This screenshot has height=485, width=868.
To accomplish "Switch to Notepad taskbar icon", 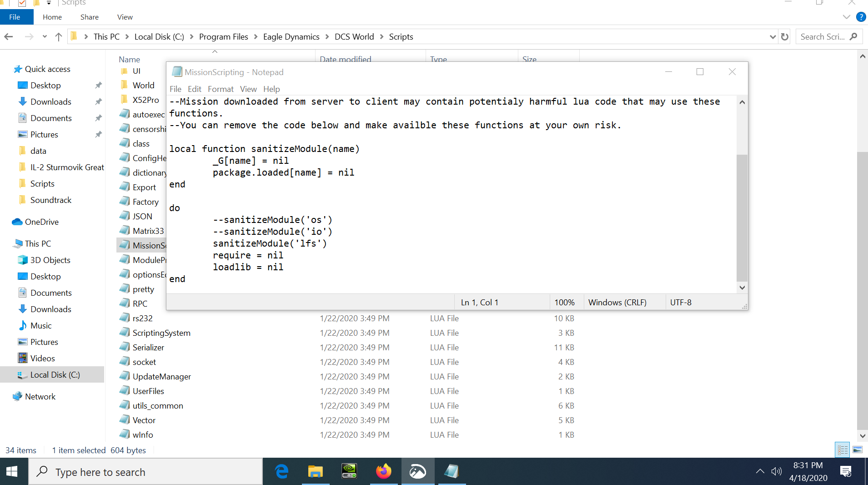I will click(452, 472).
